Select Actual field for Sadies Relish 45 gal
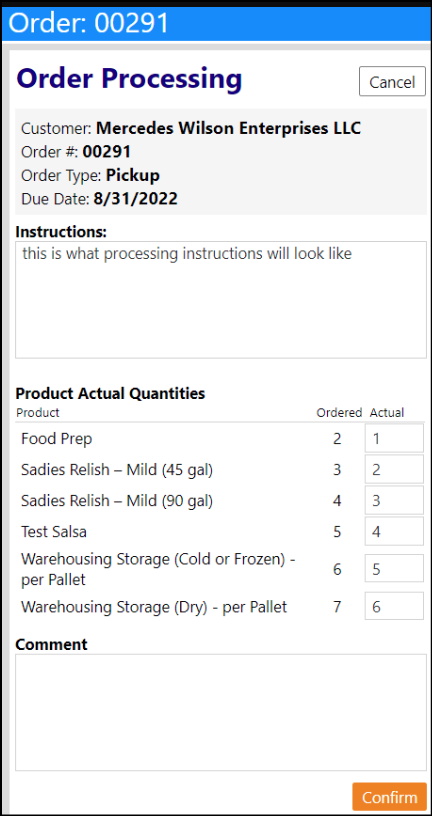The width and height of the screenshot is (432, 816). point(394,470)
